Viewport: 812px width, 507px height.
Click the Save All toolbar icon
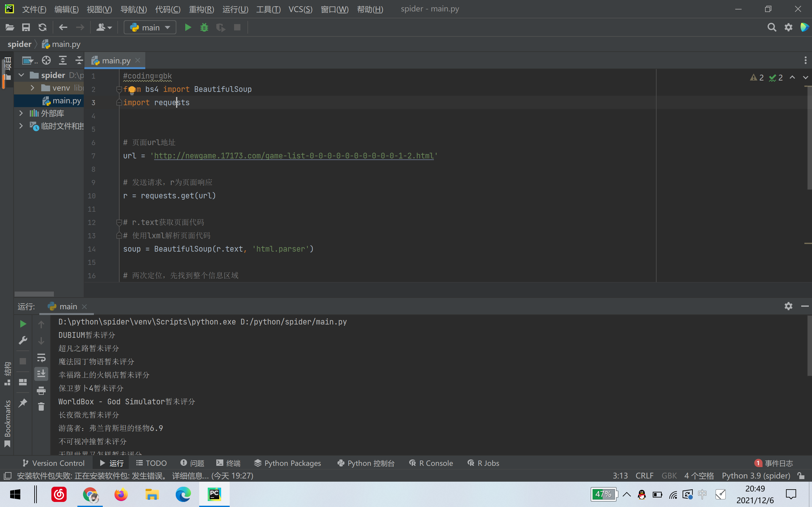pos(26,28)
